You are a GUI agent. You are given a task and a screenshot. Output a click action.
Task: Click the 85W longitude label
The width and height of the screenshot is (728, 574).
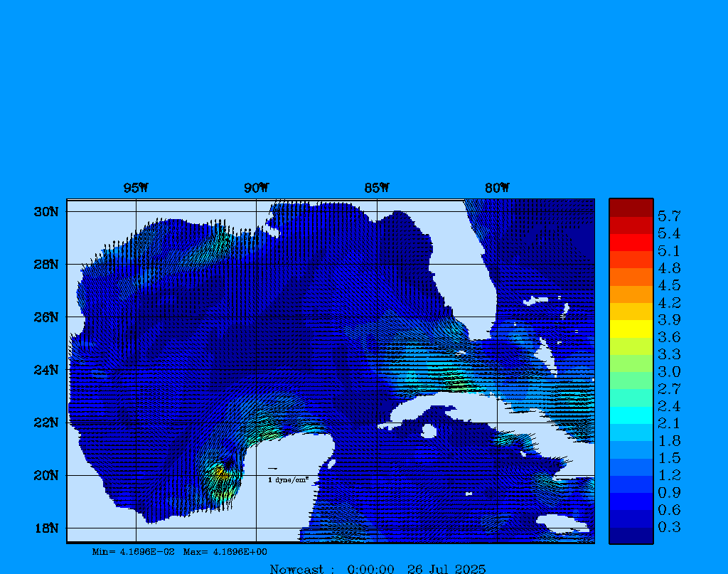click(377, 188)
